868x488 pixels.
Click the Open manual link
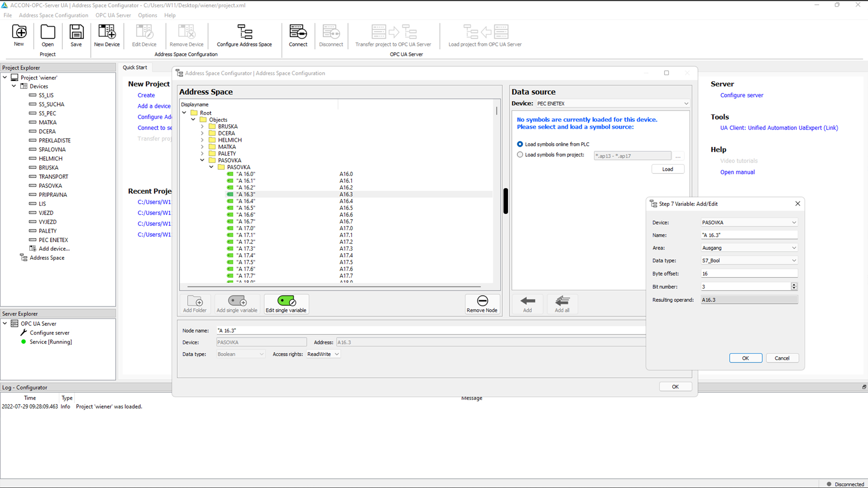point(737,172)
